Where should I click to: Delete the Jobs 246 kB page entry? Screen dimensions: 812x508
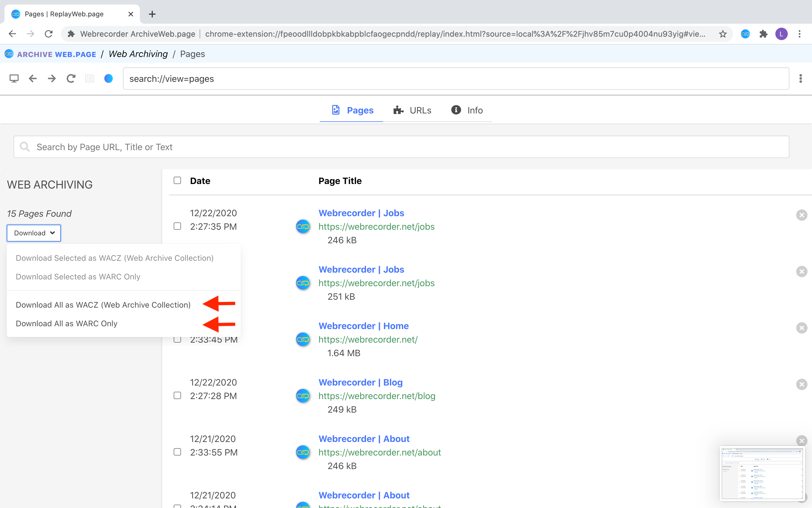(802, 215)
